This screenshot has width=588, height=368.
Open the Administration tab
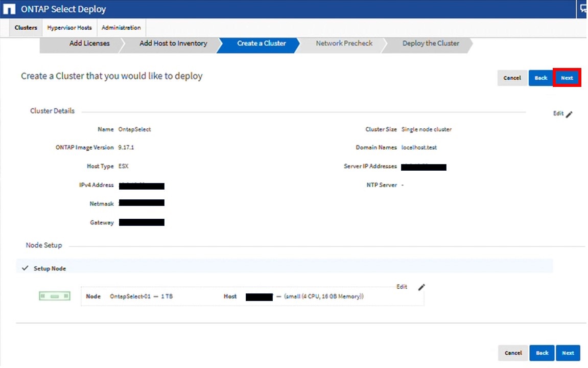click(x=121, y=28)
